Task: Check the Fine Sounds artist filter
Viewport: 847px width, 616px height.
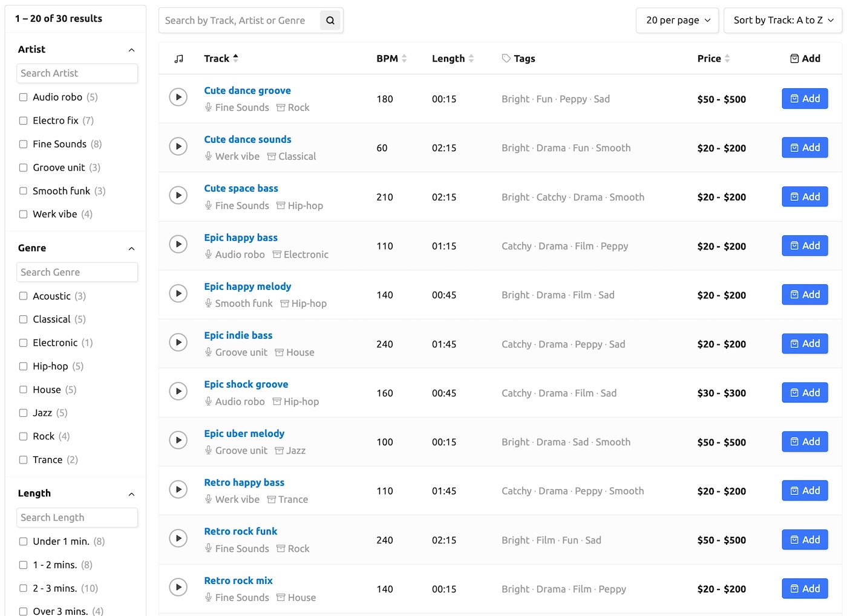Action: [23, 144]
